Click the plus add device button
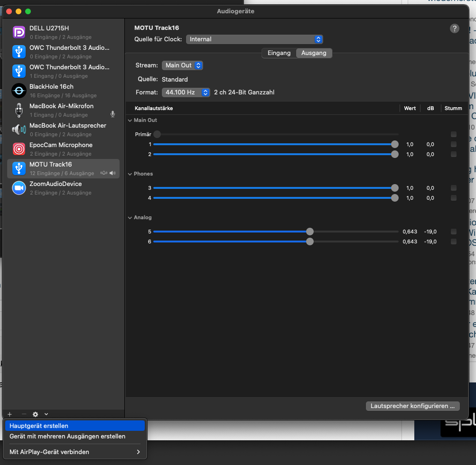The height and width of the screenshot is (465, 476). coord(9,414)
